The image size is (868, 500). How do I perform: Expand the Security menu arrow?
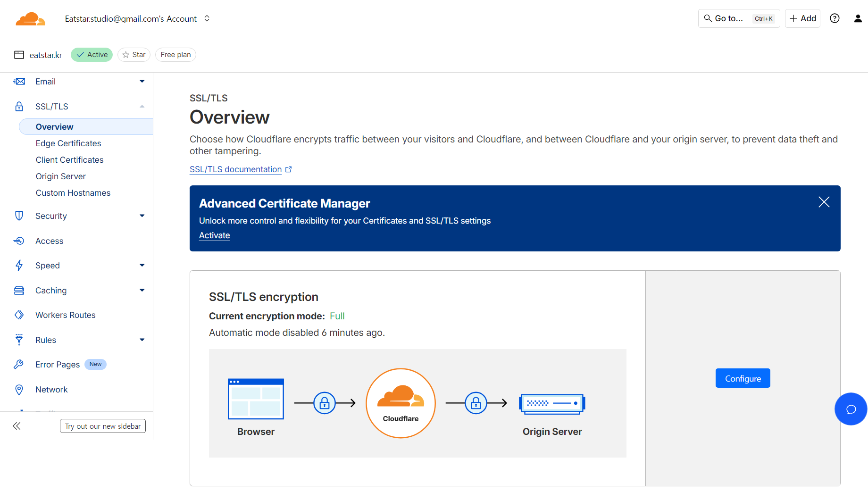point(142,216)
